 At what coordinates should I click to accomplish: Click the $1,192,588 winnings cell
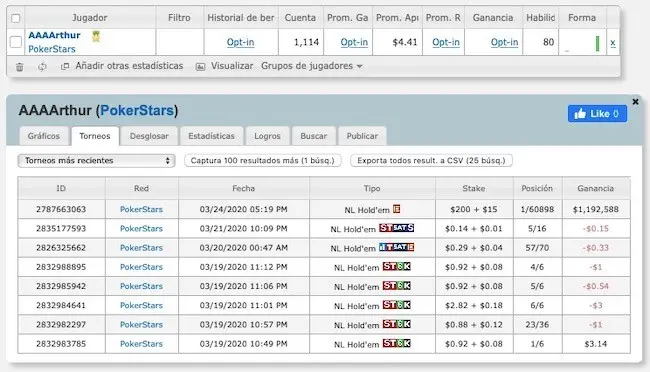click(596, 209)
